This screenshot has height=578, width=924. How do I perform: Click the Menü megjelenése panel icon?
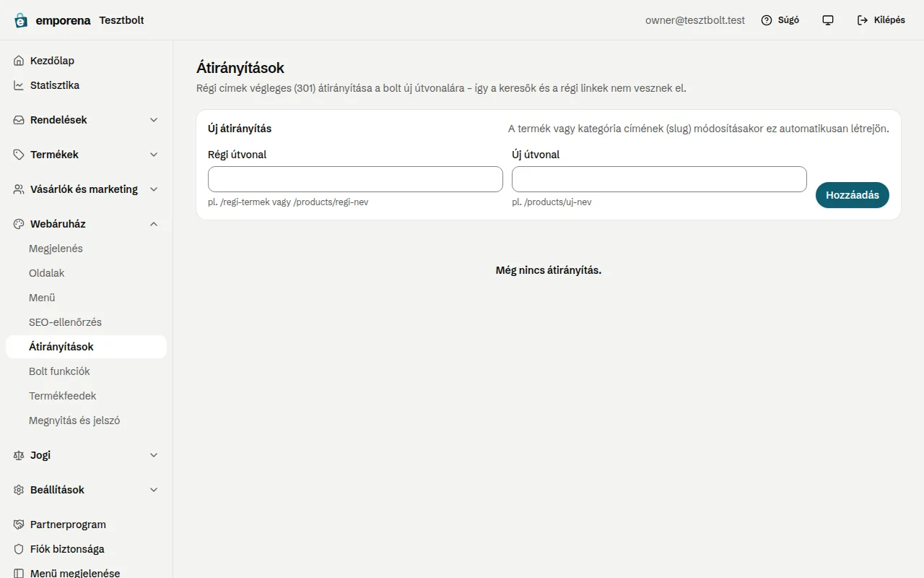click(19, 573)
